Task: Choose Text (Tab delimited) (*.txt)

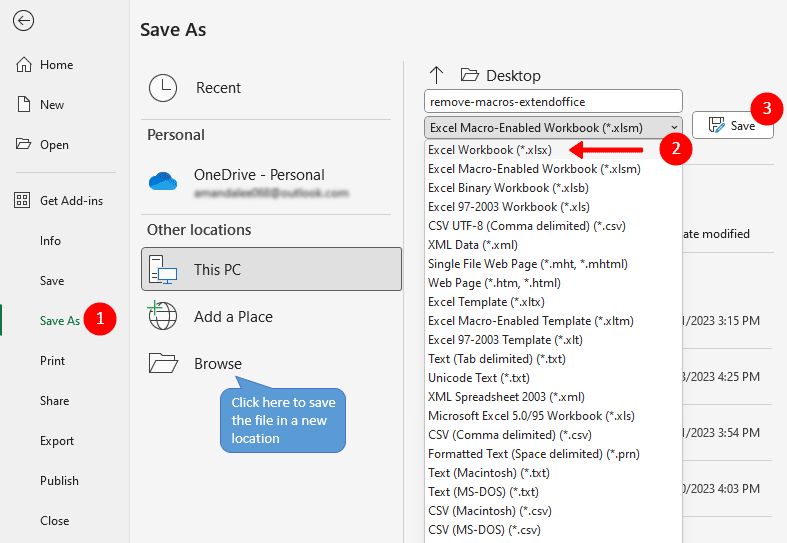Action: coord(553,359)
